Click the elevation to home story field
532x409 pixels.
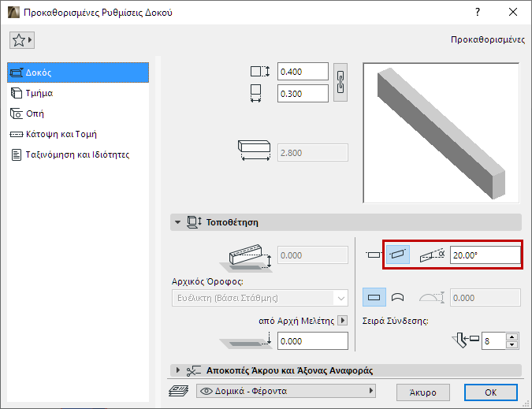[x=312, y=255]
